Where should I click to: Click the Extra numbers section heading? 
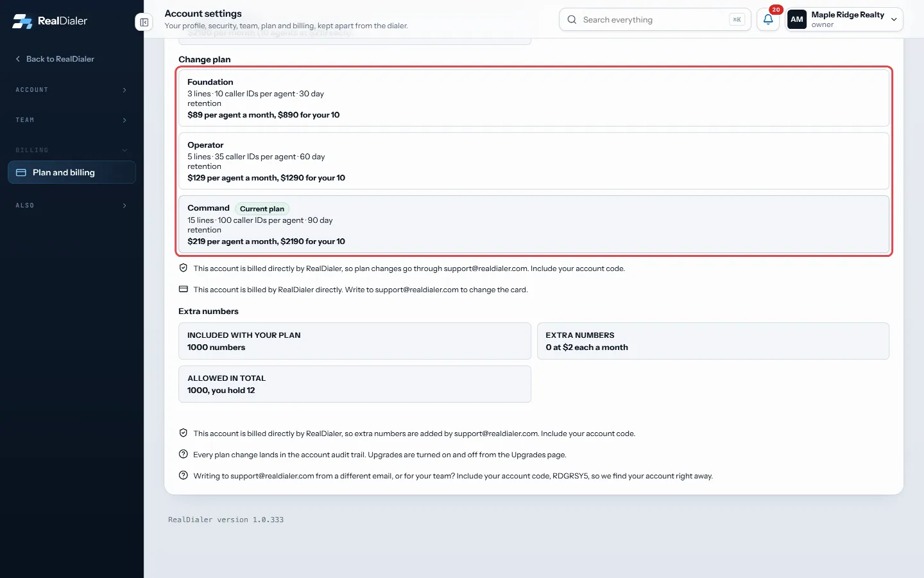(209, 311)
